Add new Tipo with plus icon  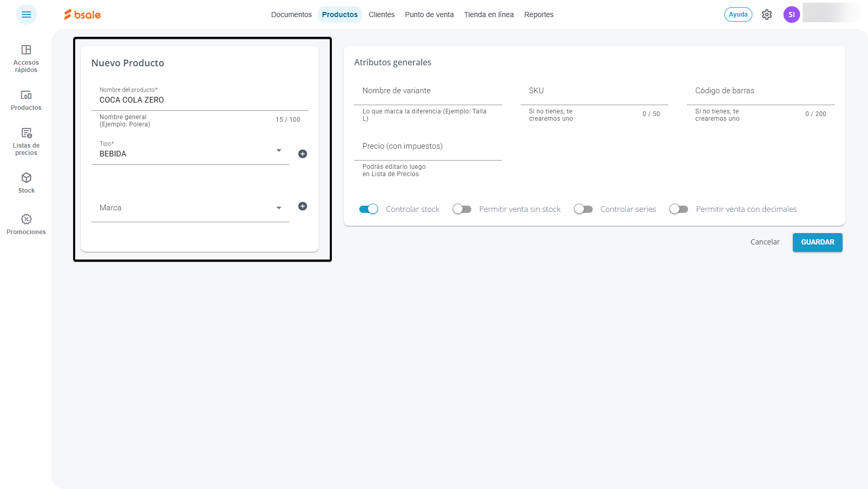coord(303,154)
